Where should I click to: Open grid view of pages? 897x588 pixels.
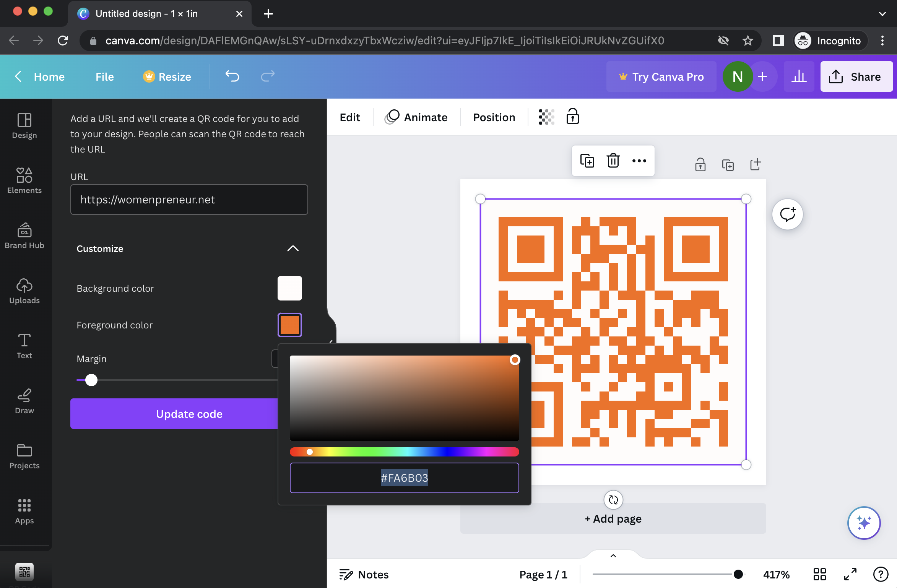click(x=819, y=574)
